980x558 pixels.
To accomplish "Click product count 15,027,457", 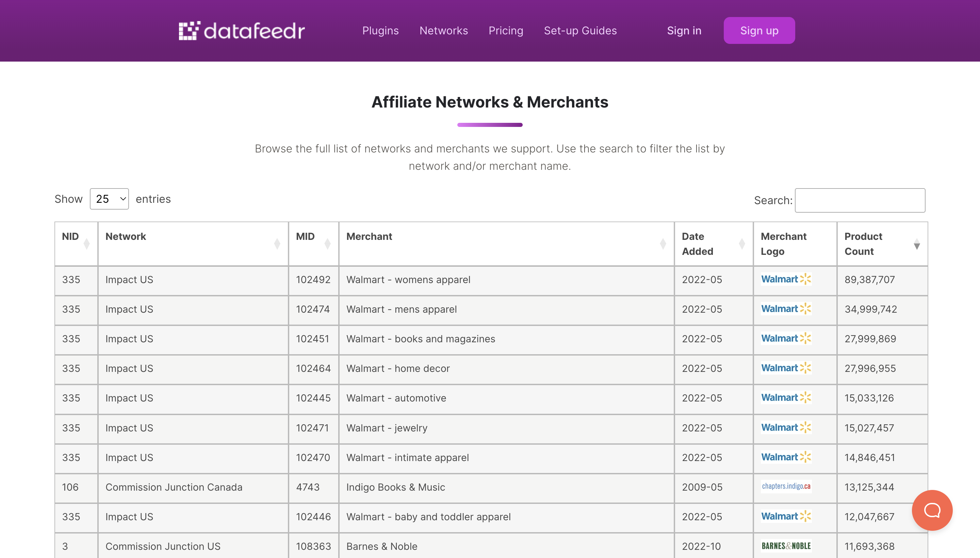I will click(869, 428).
